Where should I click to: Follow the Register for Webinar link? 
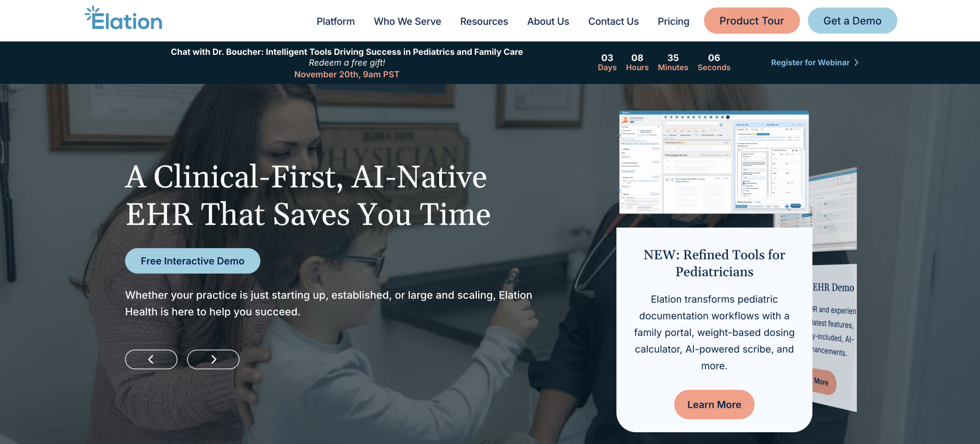point(810,63)
